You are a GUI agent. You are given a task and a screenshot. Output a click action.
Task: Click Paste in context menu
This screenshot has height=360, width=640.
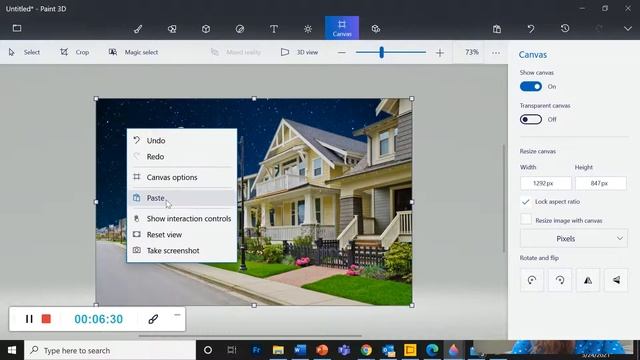[x=182, y=198]
